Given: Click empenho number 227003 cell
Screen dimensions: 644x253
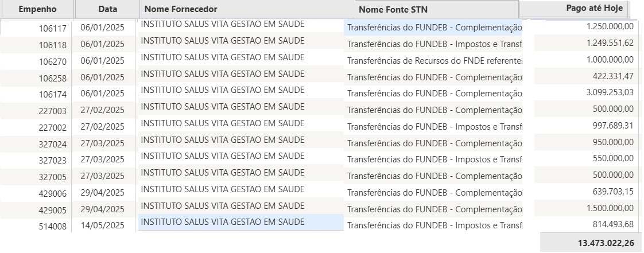Looking at the screenshot, I should [x=53, y=111].
